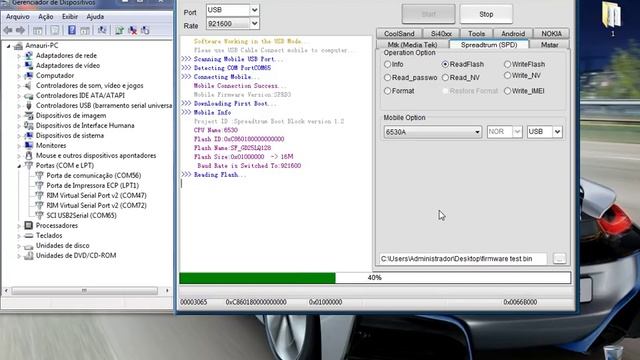
Task: Select RIM Virtual Serial Port v2 (COM47)
Action: (x=96, y=196)
